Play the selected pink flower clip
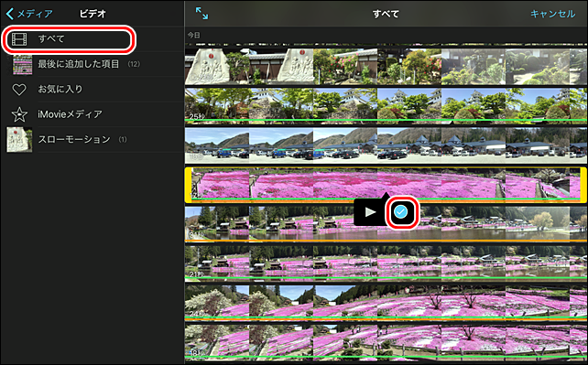This screenshot has height=365, width=588. pyautogui.click(x=371, y=212)
